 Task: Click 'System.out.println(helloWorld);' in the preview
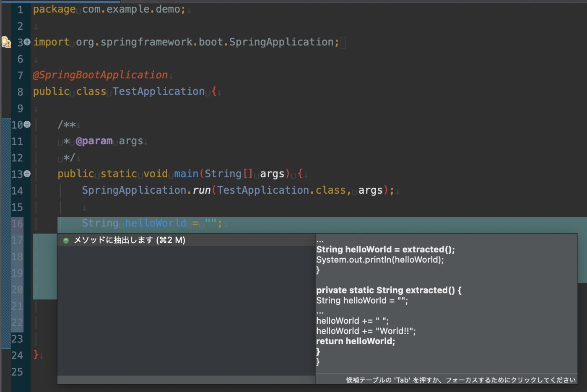pyautogui.click(x=380, y=260)
